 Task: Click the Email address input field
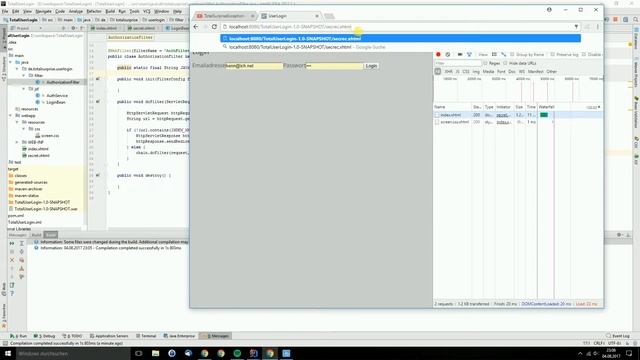pyautogui.click(x=253, y=66)
